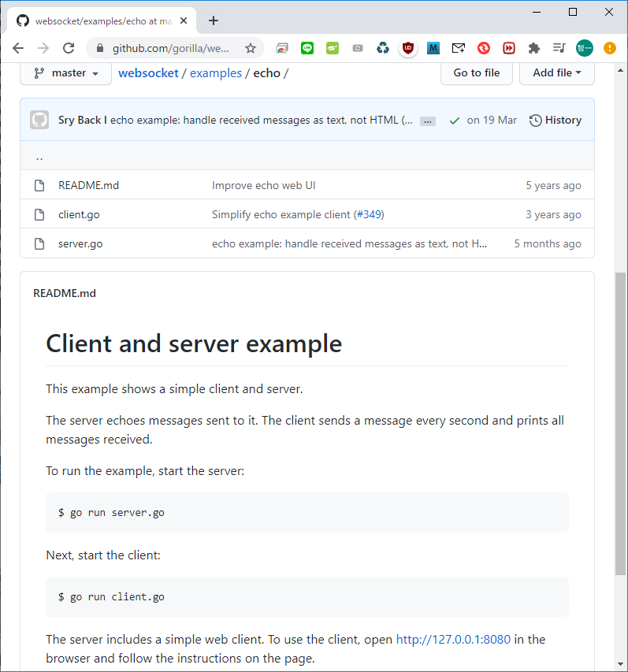
Task: Click the Go to file button
Action: [x=476, y=72]
